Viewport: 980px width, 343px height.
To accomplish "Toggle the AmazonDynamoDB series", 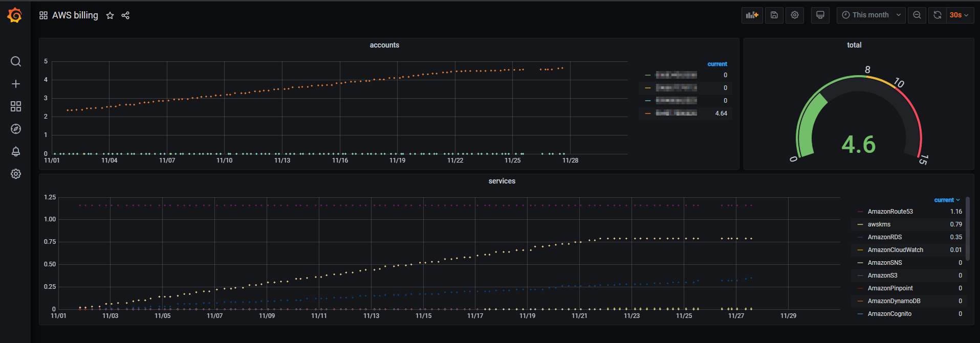I will [x=894, y=301].
